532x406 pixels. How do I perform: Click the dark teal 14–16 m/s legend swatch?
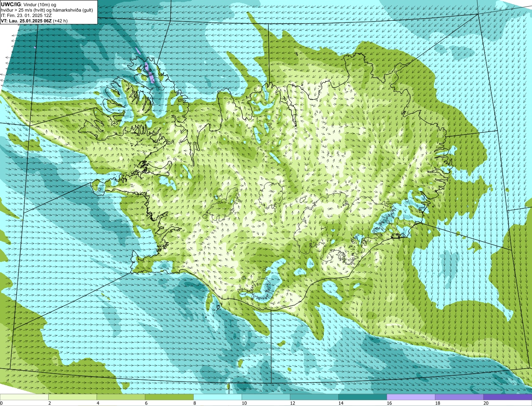click(362, 397)
